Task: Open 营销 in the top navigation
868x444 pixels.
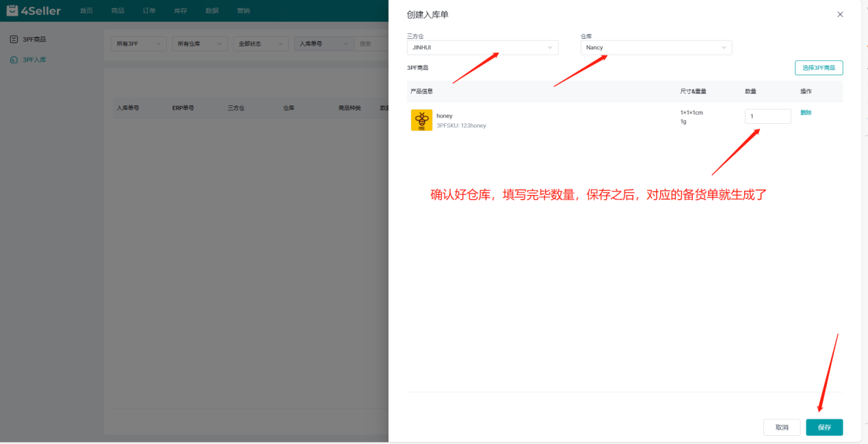Action: coord(244,11)
